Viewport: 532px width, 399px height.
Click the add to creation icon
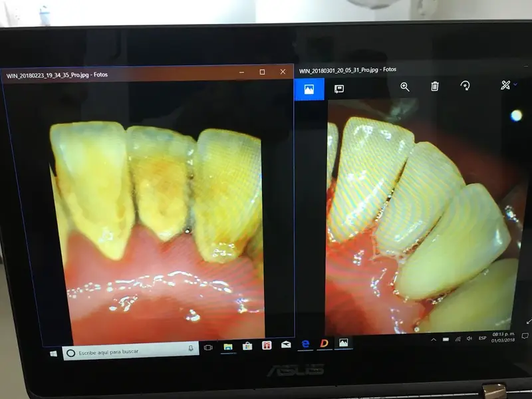point(338,88)
